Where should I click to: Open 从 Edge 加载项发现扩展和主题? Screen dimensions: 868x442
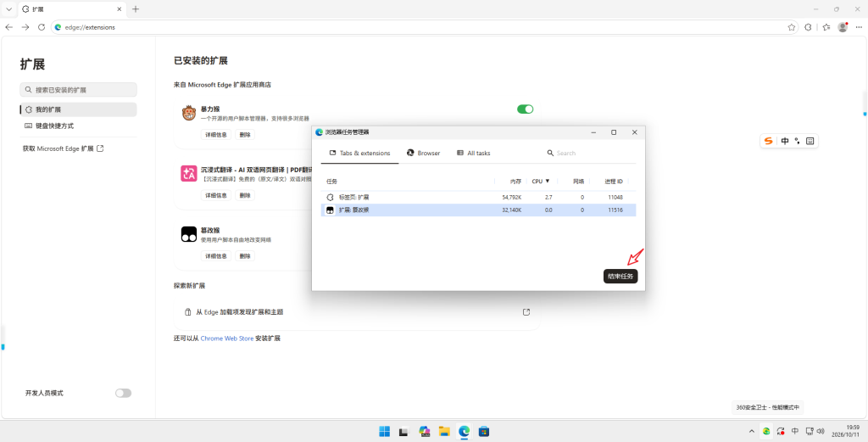tap(357, 312)
